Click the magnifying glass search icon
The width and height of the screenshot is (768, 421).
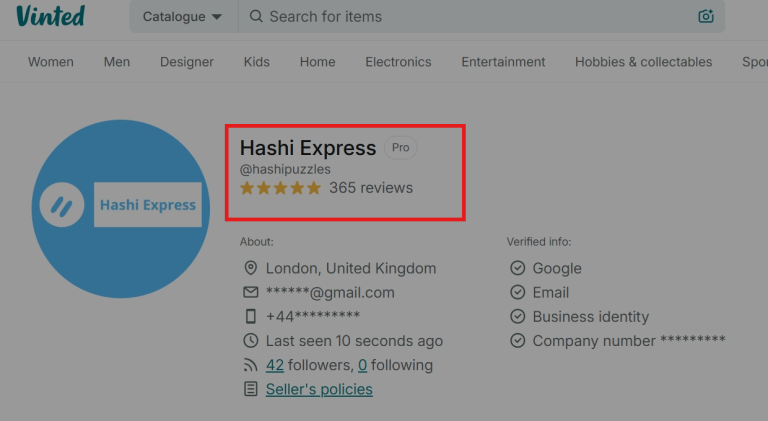tap(256, 16)
